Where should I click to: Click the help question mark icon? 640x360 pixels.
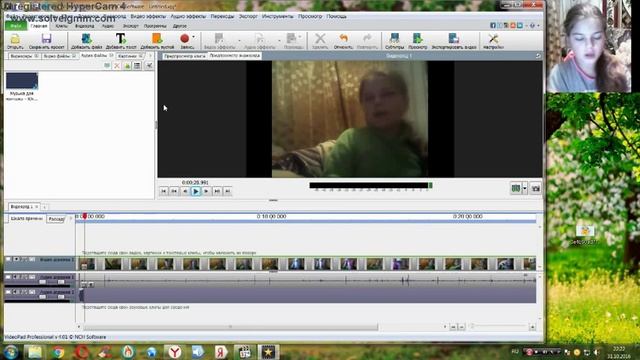tap(532, 25)
